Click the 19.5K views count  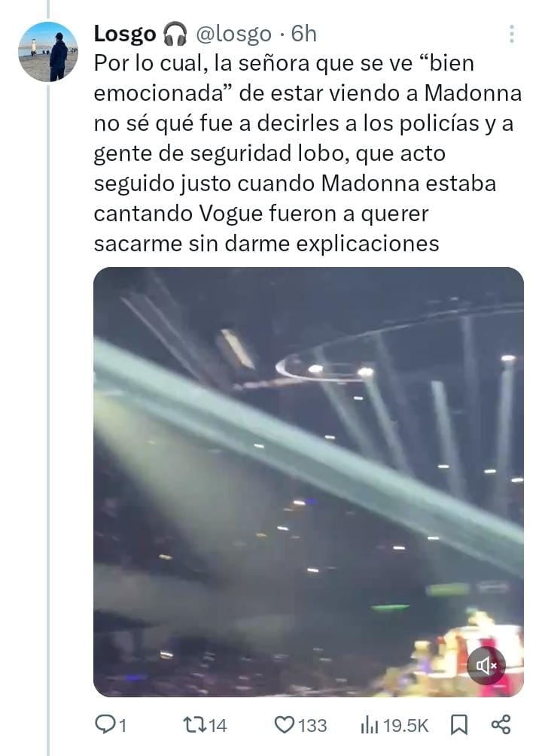tap(406, 725)
